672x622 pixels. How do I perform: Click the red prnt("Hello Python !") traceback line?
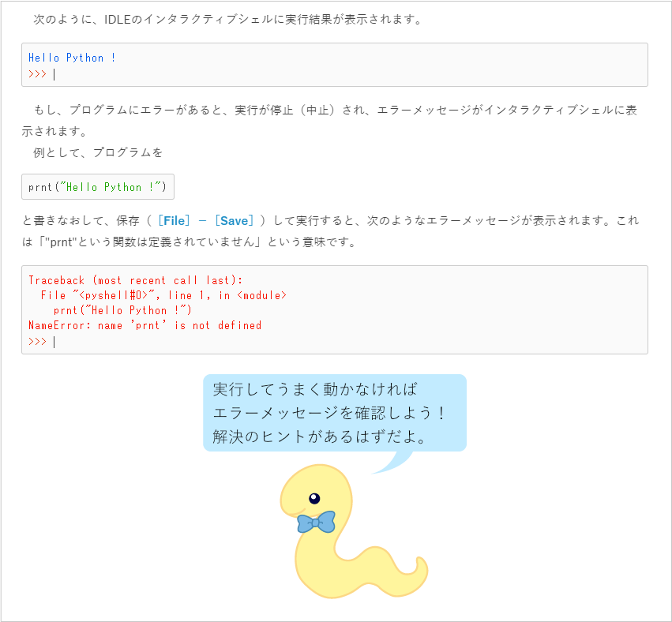122,310
